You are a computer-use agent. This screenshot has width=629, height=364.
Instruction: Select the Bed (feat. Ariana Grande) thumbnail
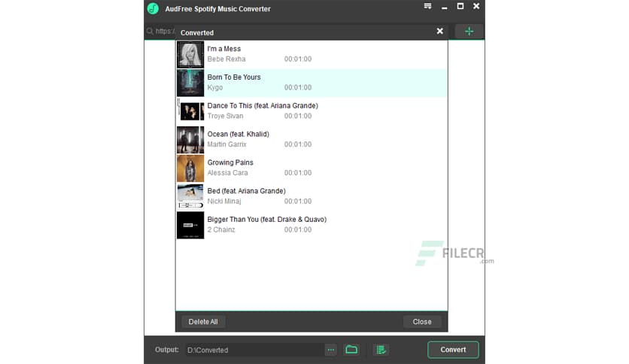[x=190, y=196]
